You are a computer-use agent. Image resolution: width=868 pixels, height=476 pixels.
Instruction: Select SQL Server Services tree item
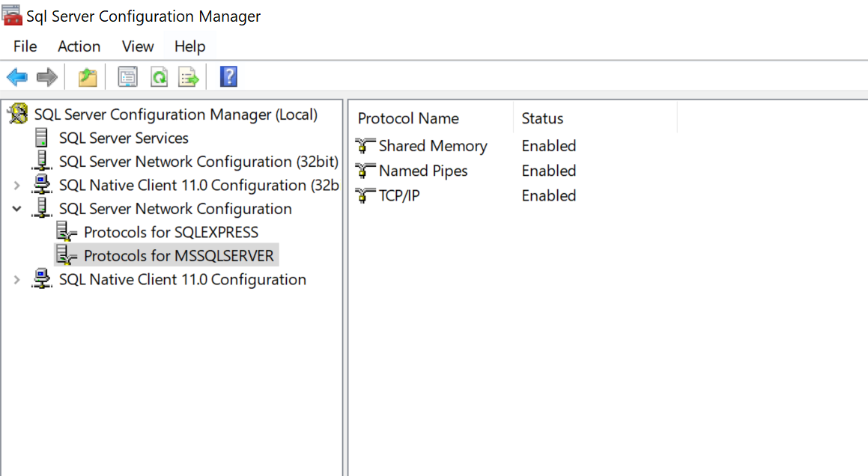(x=124, y=138)
